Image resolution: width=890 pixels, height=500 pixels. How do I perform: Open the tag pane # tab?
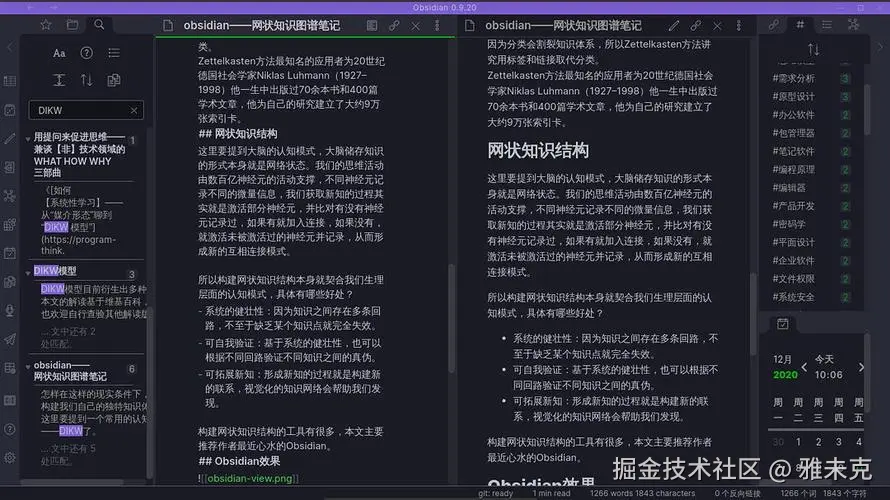tap(800, 24)
